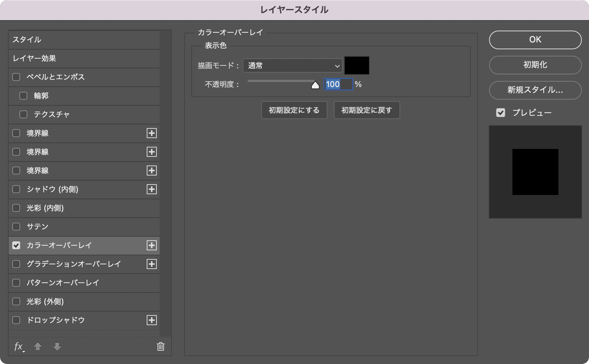Click the 新規スタイル... button
Viewport: 589px width, 364px height.
535,90
